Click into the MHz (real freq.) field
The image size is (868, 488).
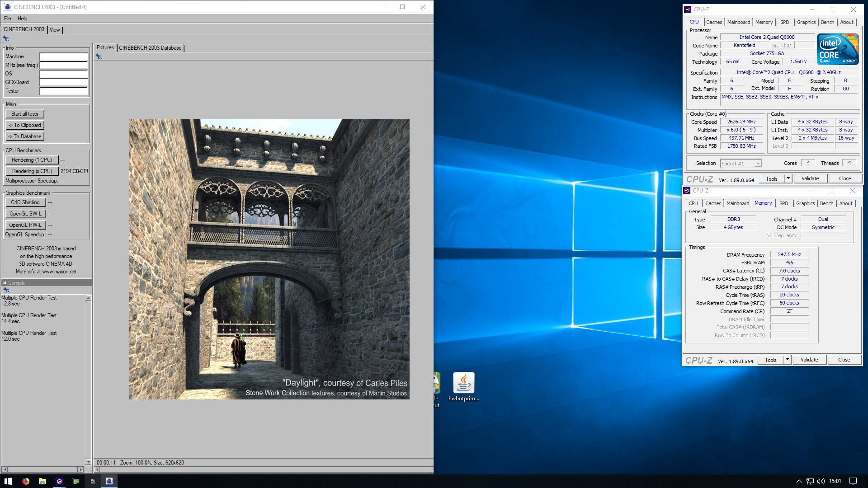pyautogui.click(x=64, y=65)
